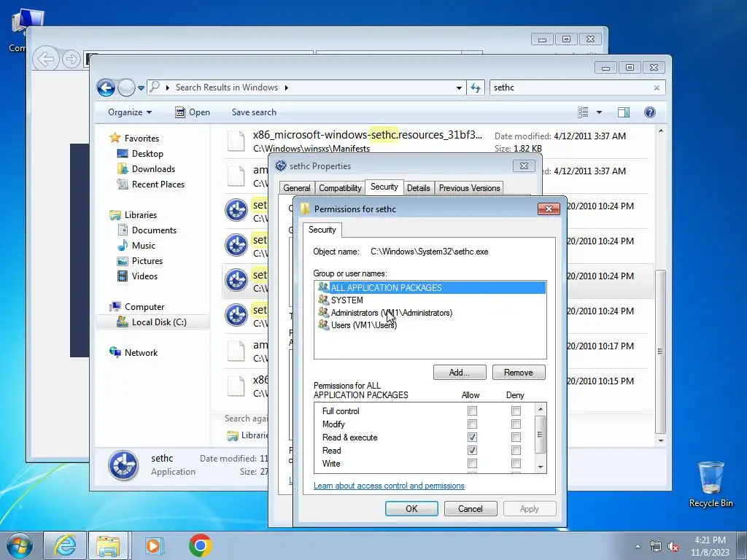
Task: Select Libraries in navigation pane
Action: (x=133, y=215)
